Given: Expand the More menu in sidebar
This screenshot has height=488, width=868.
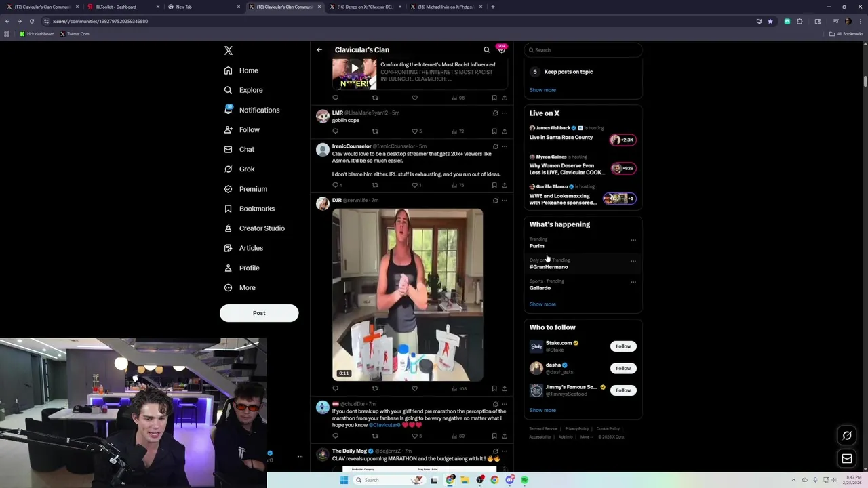Looking at the screenshot, I should [x=239, y=287].
